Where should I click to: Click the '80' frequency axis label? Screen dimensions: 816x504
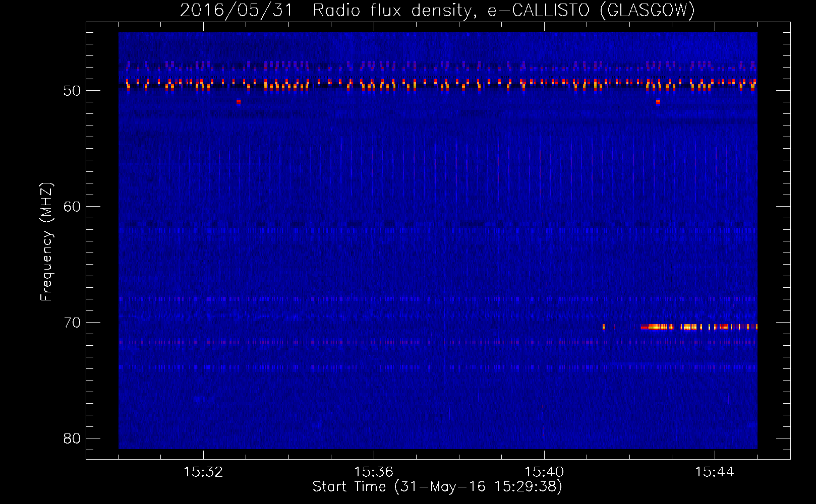coord(72,438)
